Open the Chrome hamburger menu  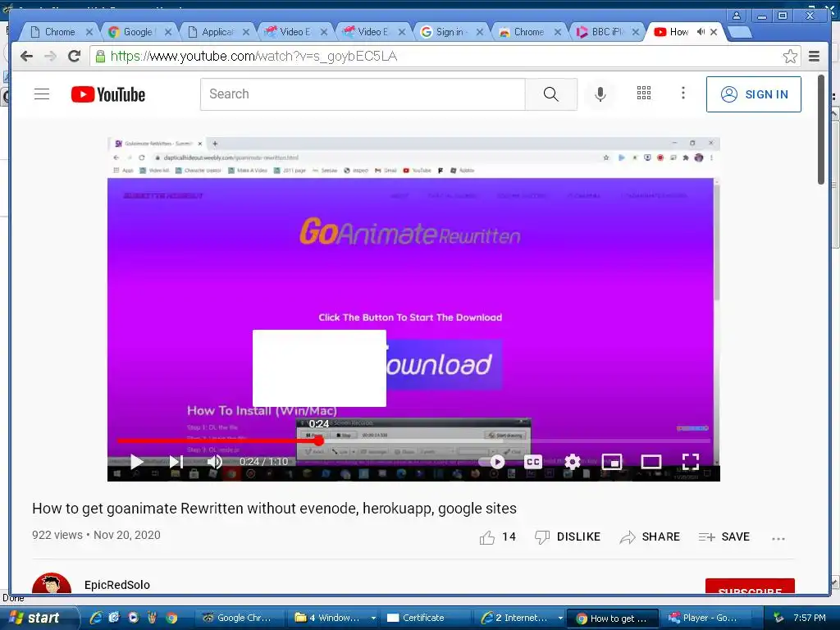tap(814, 57)
